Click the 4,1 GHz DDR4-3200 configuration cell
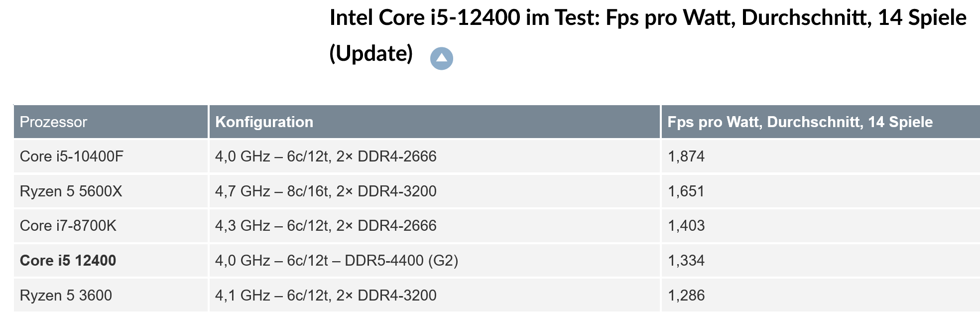The height and width of the screenshot is (313, 980). pos(435,295)
